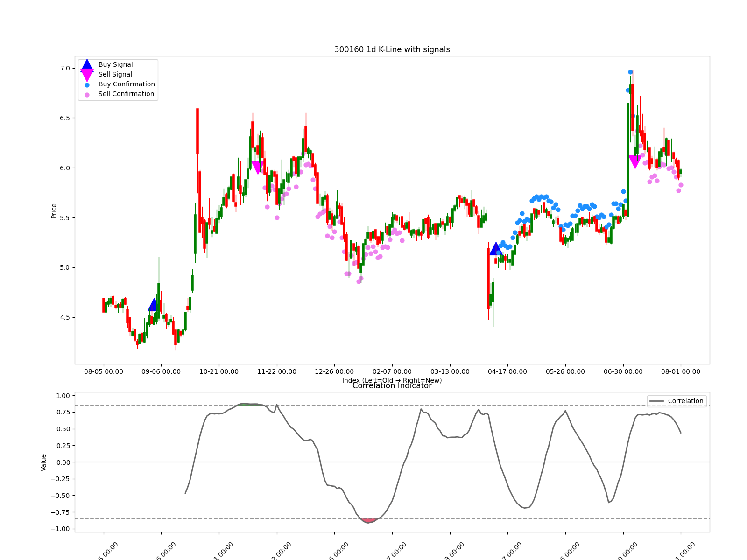
Task: Click the date tick '02-07 00:00'
Action: (x=392, y=371)
